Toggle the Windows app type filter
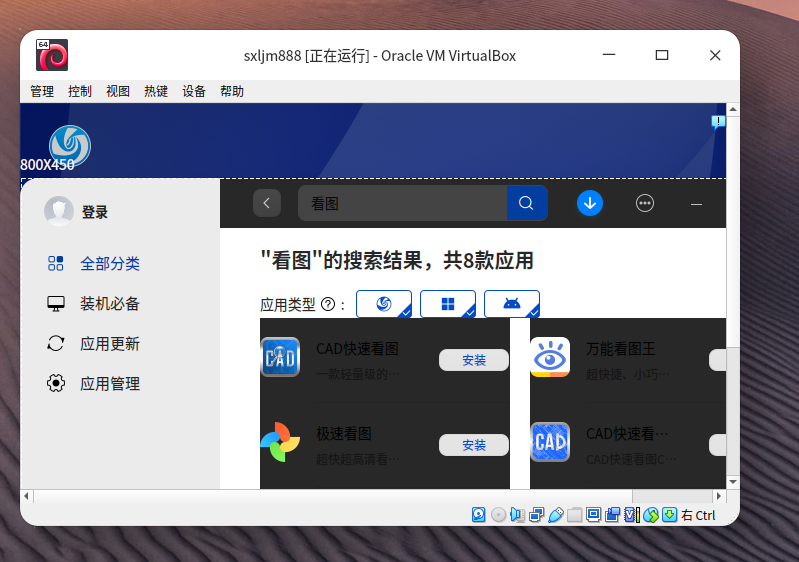 (x=448, y=304)
